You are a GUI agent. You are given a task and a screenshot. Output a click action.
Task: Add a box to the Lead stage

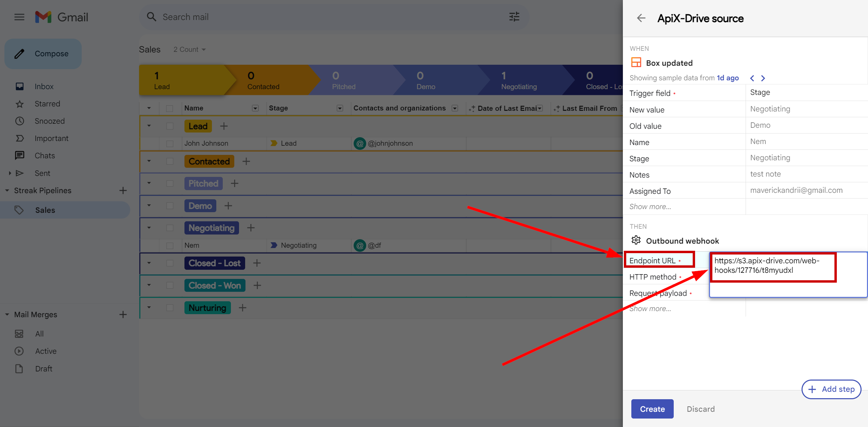(224, 126)
